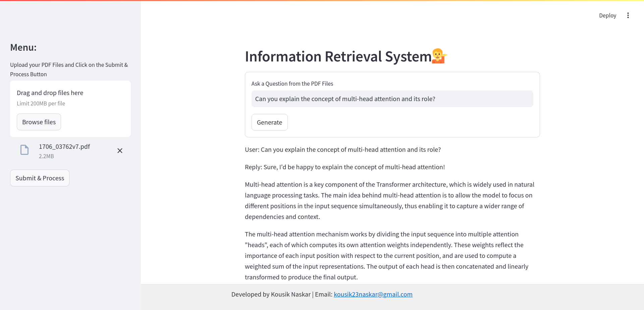
Task: Click the 'Ask a Question from the PDF Files' label
Action: click(x=292, y=84)
